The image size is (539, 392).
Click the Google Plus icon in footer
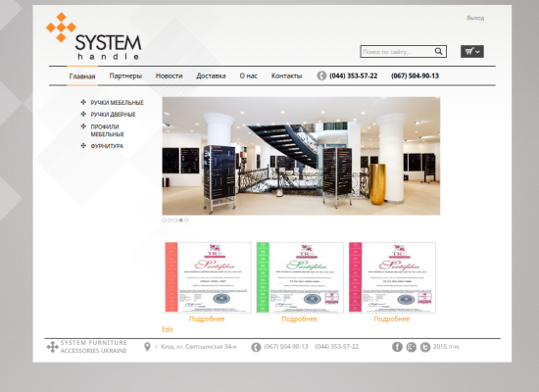412,347
